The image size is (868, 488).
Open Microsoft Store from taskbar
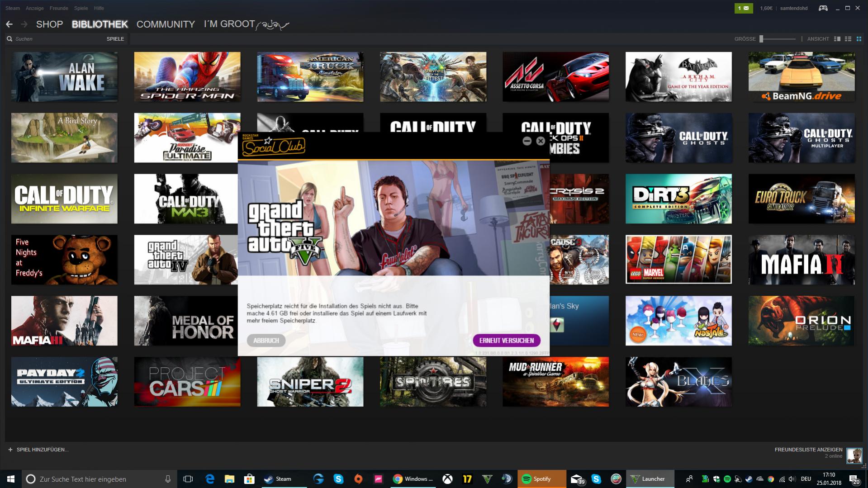pos(249,479)
